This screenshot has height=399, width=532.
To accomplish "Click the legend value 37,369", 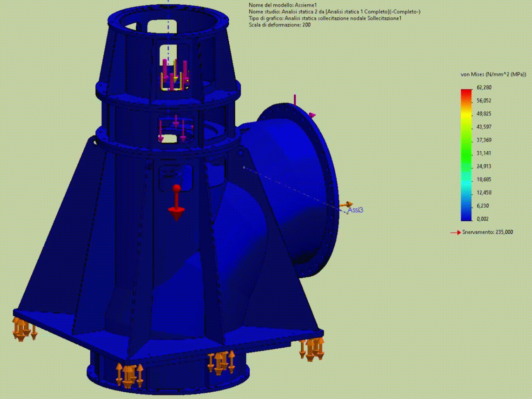I will (x=484, y=140).
